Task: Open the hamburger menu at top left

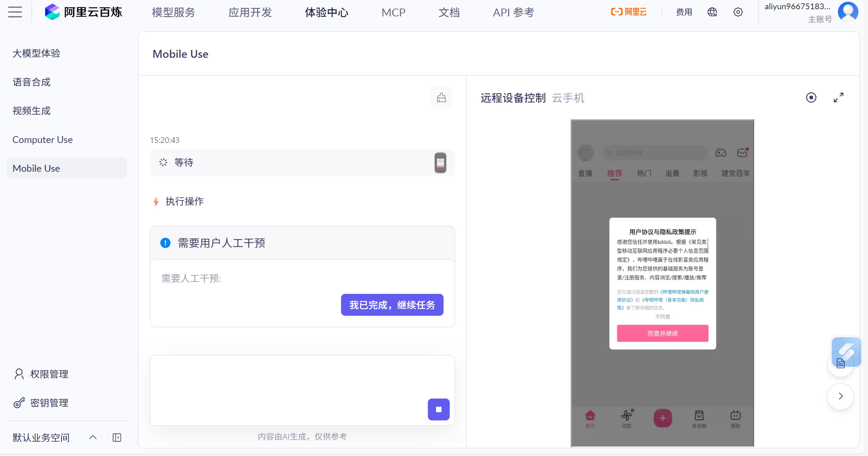Action: coord(15,12)
